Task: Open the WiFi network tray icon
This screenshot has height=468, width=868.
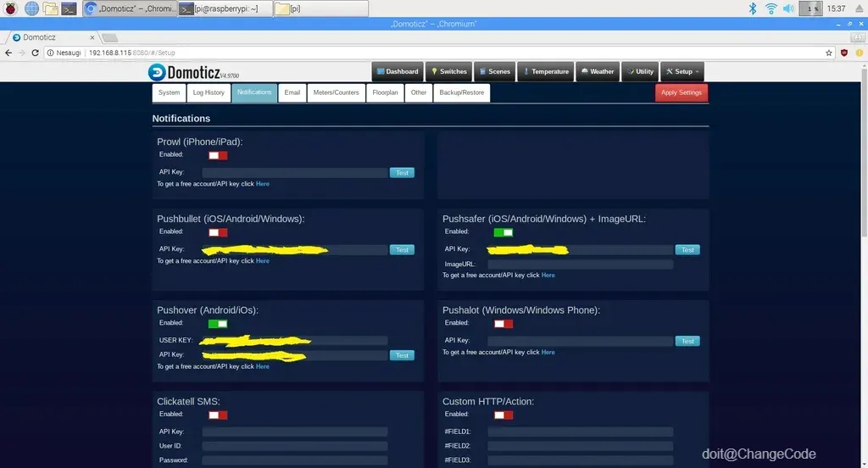Action: 771,8
